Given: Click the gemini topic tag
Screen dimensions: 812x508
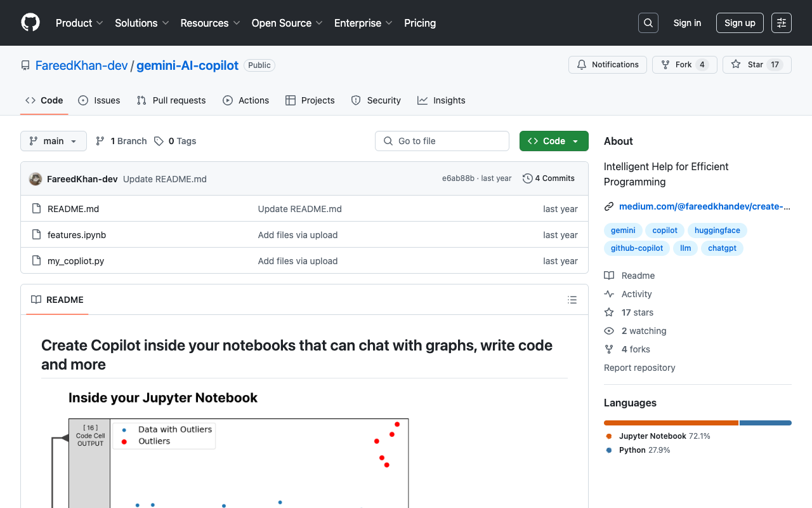Looking at the screenshot, I should click(x=623, y=231).
